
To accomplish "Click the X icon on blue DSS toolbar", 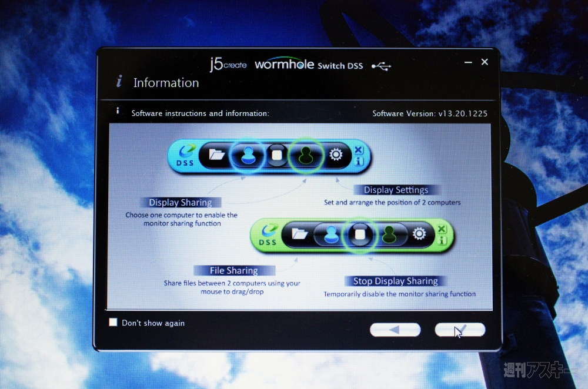I will point(359,150).
